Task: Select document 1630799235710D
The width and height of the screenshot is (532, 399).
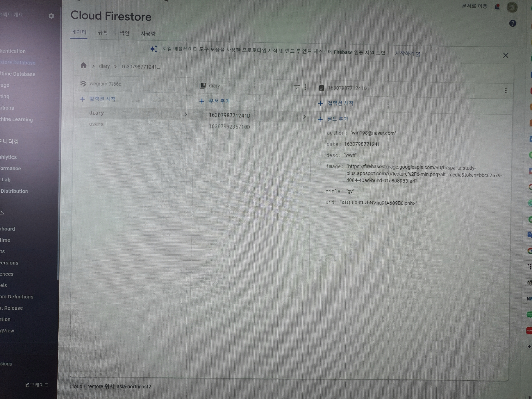Action: 229,127
